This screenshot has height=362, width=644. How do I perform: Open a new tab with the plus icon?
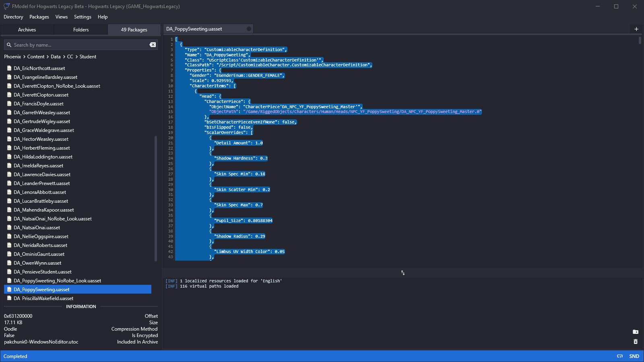(x=636, y=29)
